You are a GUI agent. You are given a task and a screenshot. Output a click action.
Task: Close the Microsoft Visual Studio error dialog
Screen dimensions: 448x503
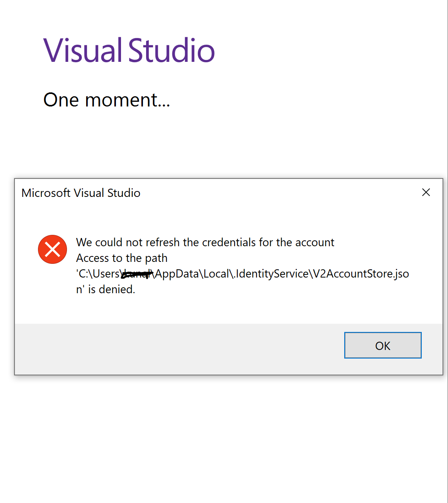(426, 192)
